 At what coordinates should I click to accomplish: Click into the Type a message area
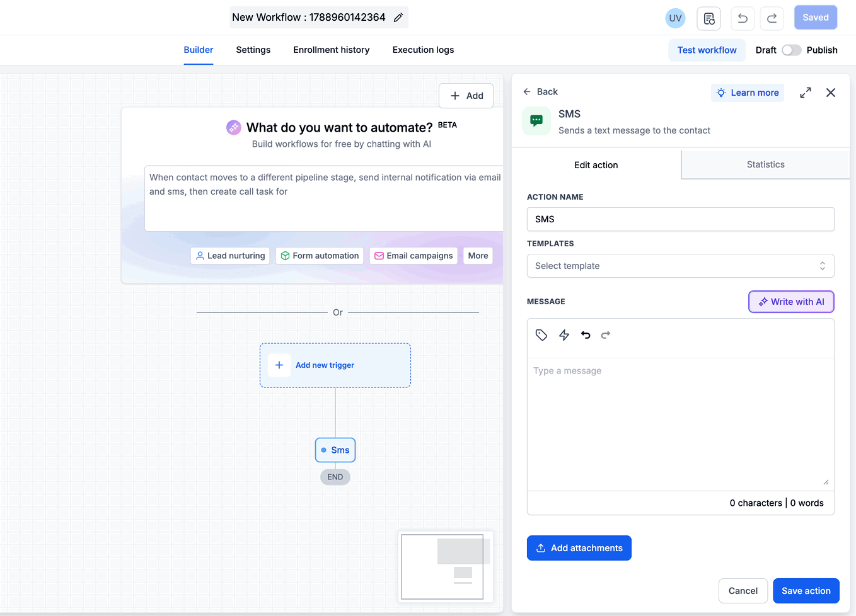(681, 425)
